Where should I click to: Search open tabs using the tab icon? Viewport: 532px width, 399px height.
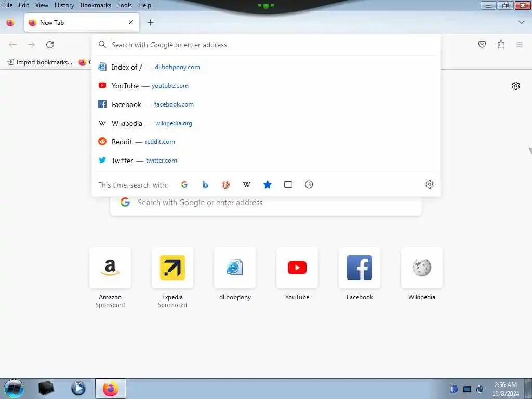pyautogui.click(x=288, y=184)
